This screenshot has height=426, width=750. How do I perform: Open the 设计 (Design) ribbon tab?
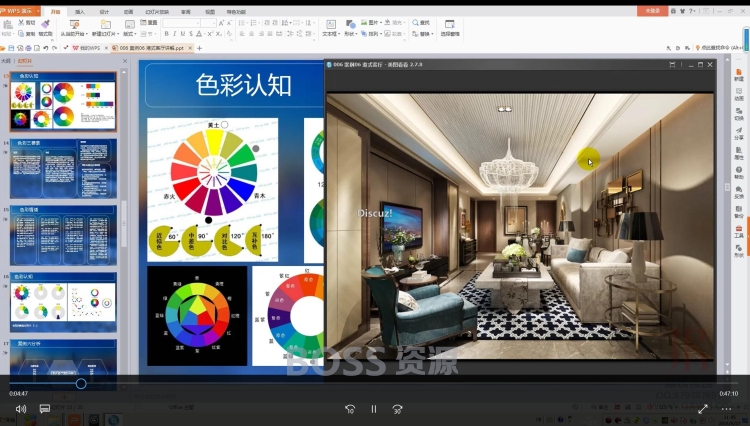(x=104, y=11)
